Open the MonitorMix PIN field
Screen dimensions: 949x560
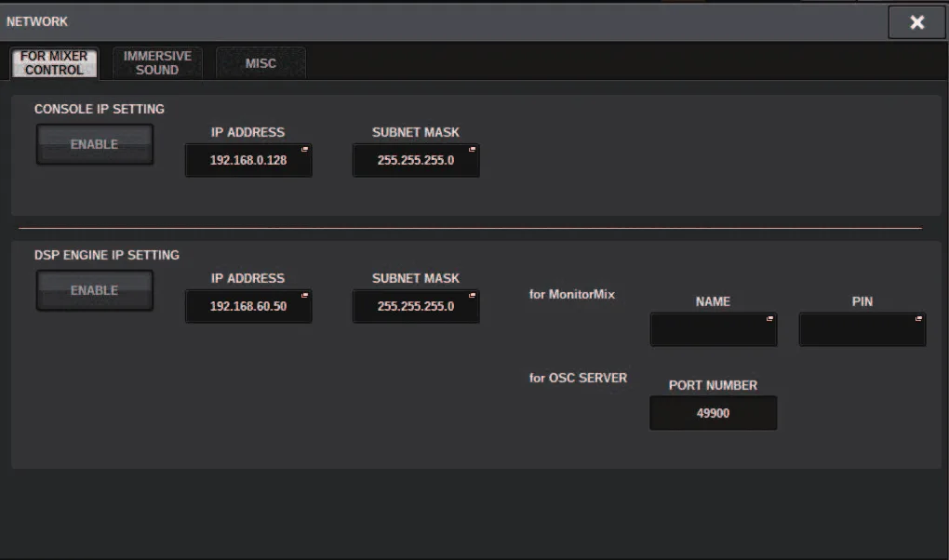pyautogui.click(x=862, y=329)
